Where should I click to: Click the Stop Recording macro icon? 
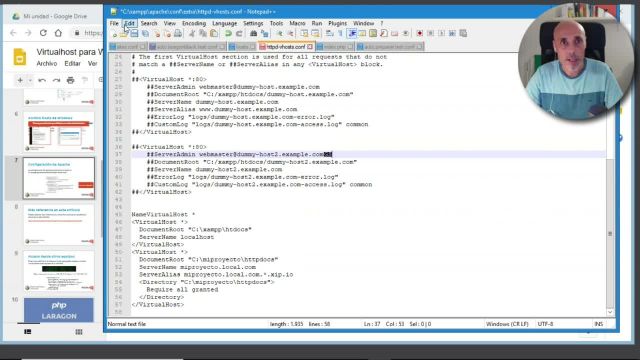click(431, 34)
